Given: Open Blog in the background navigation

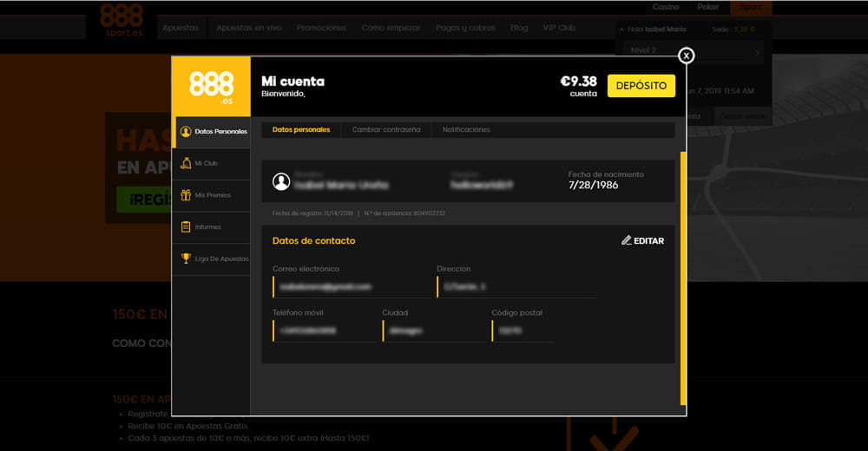Looking at the screenshot, I should tap(519, 28).
